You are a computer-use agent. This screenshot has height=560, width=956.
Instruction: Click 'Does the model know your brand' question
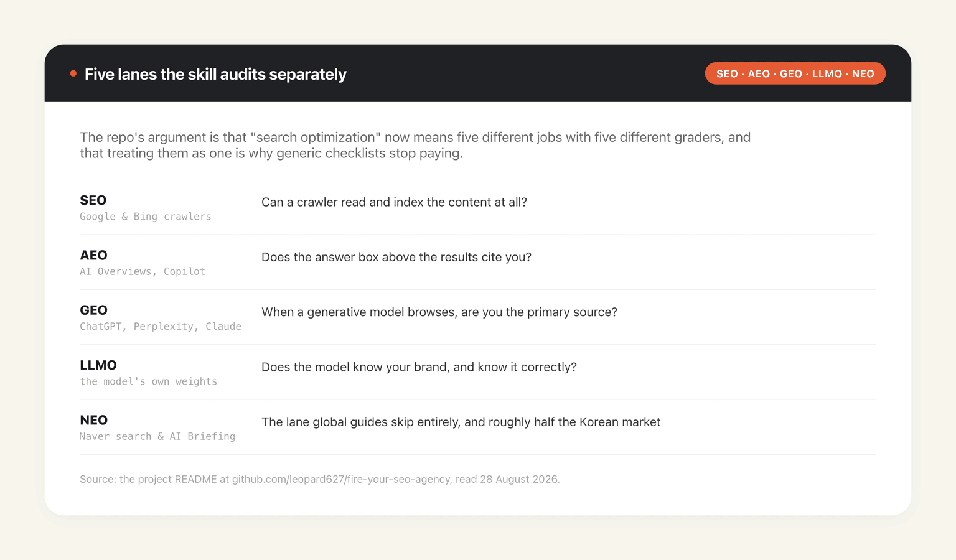[x=419, y=367]
